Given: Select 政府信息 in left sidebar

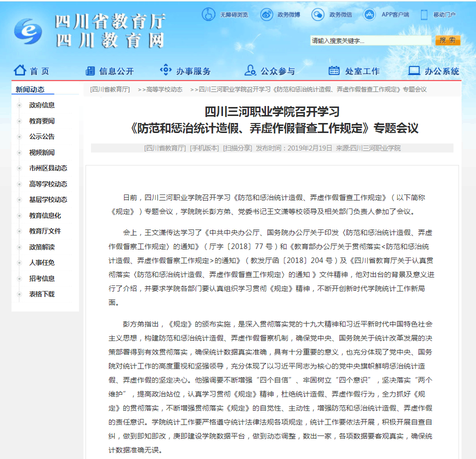Looking at the screenshot, I should (x=42, y=105).
